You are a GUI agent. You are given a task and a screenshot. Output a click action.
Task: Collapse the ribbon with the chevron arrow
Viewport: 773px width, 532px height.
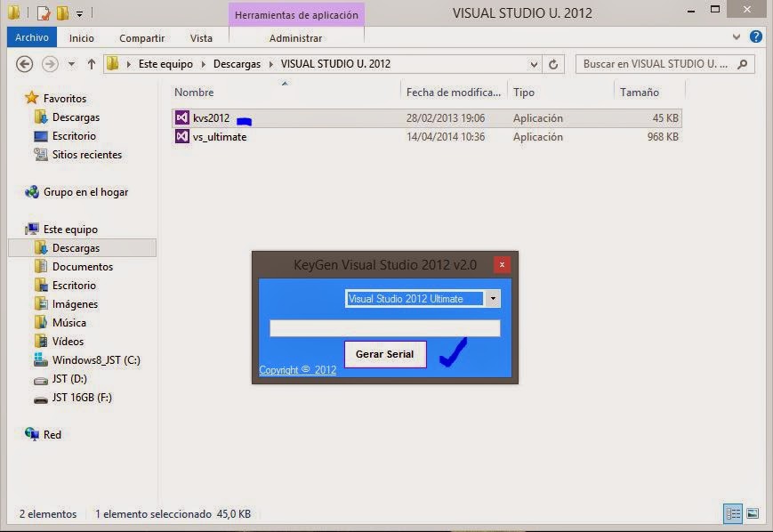click(736, 36)
